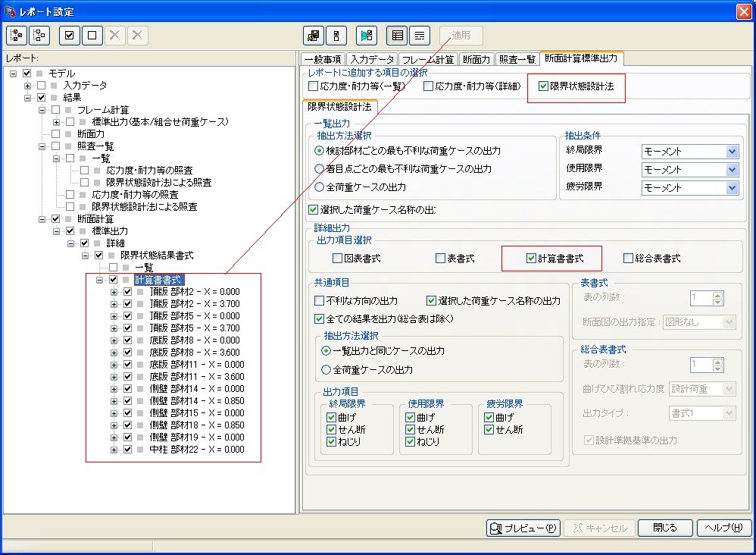Uncheck 曲げ under 使用限界
Screen dimensions: 756x555
(411, 418)
